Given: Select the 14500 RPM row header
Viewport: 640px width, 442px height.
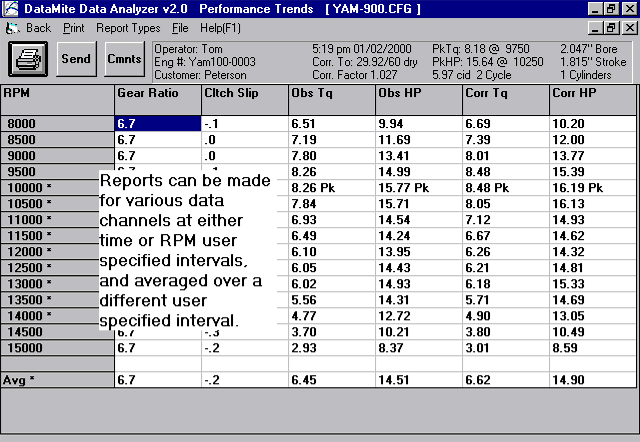Looking at the screenshot, I should coord(58,332).
